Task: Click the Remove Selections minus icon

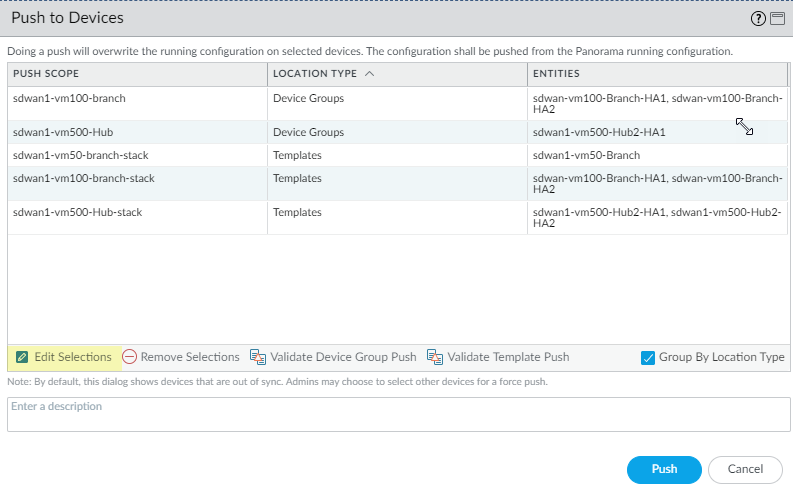Action: pyautogui.click(x=130, y=357)
